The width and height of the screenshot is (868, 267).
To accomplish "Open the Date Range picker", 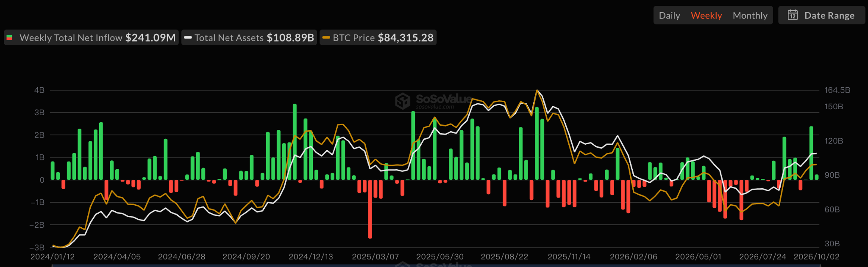I will click(x=821, y=15).
